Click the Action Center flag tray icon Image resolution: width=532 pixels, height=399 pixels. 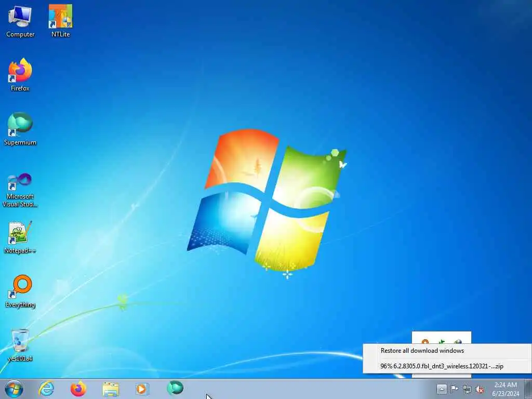point(454,389)
